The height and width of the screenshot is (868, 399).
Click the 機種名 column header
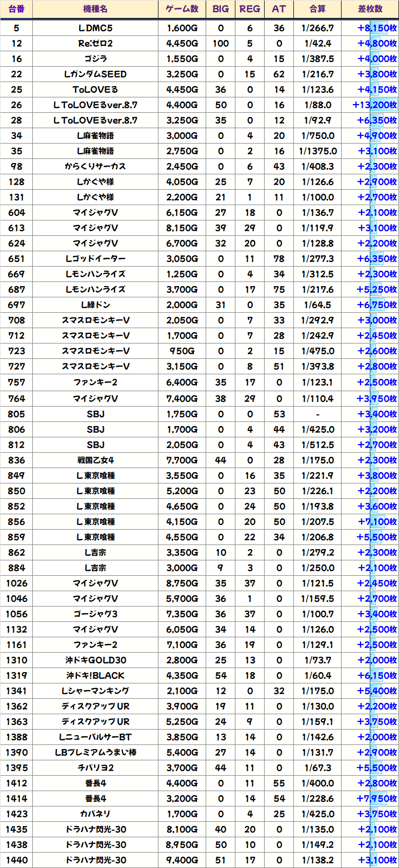(x=95, y=9)
